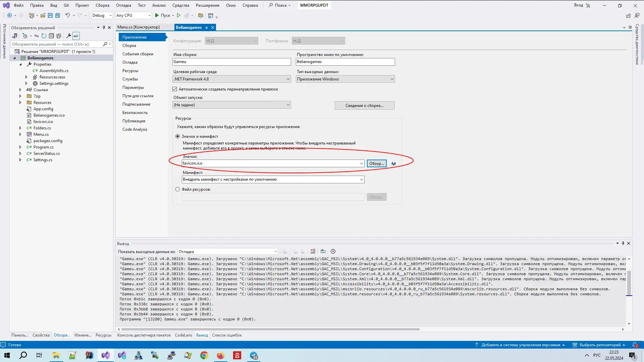This screenshot has height=362, width=644.
Task: Switch to Menu.cs [Конструктор] tab
Action: (139, 27)
